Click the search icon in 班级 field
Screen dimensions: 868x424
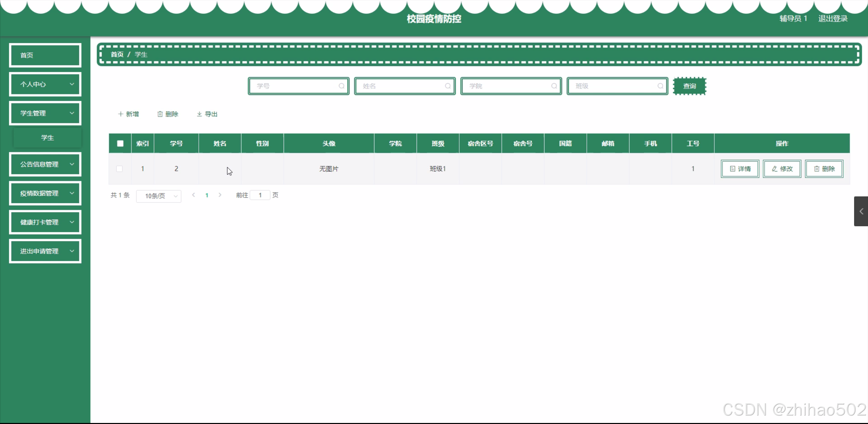point(660,86)
